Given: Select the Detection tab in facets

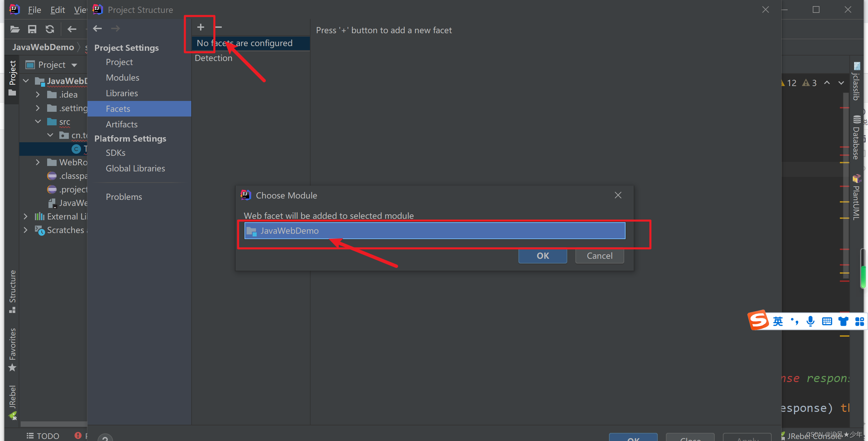Looking at the screenshot, I should [214, 57].
